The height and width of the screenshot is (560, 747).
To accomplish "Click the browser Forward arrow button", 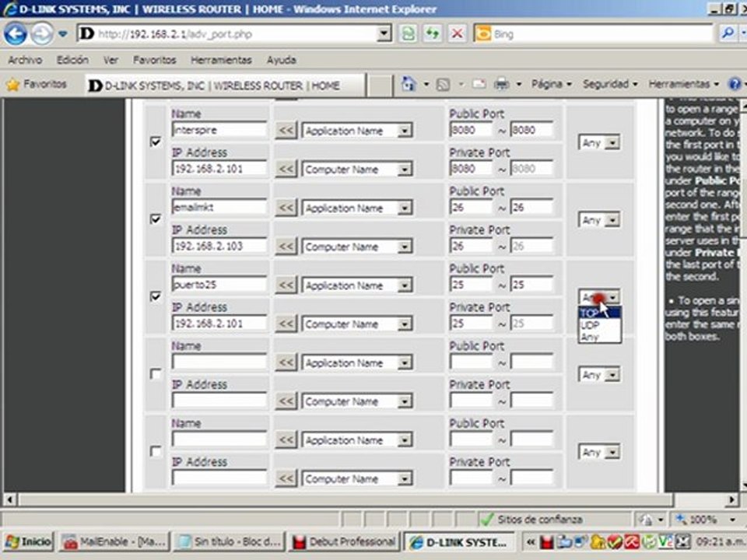I will click(41, 33).
